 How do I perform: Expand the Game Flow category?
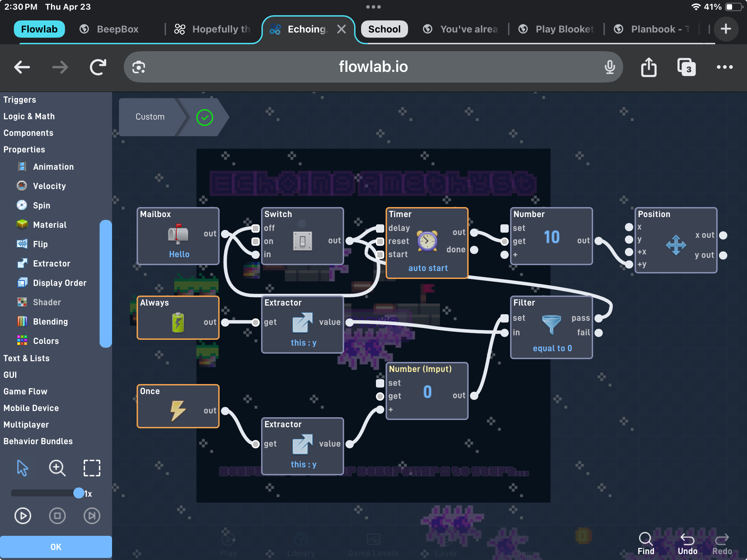25,391
